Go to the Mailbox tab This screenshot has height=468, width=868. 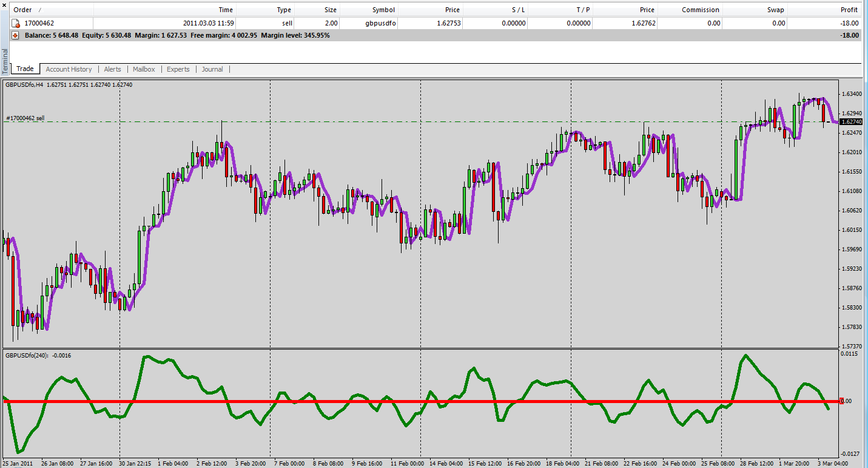(x=144, y=69)
